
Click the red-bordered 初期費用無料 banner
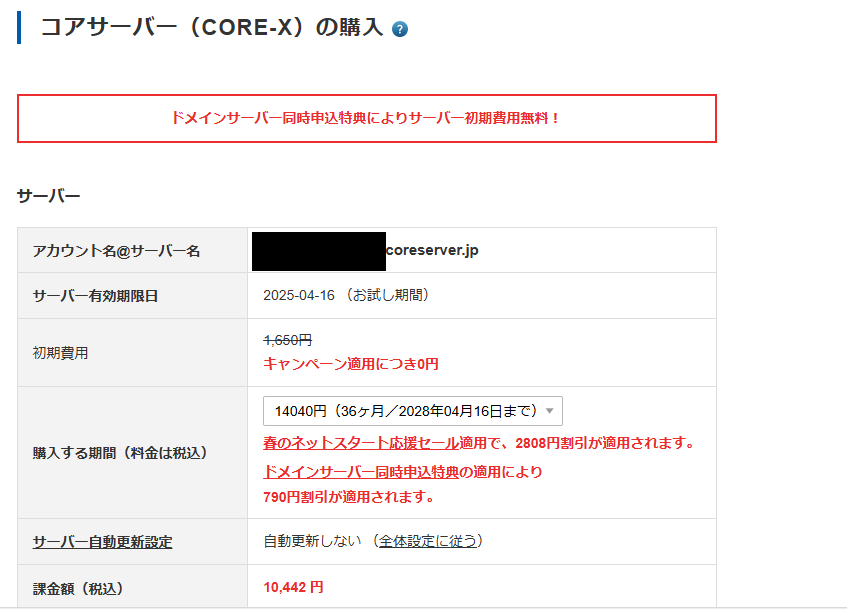point(366,118)
